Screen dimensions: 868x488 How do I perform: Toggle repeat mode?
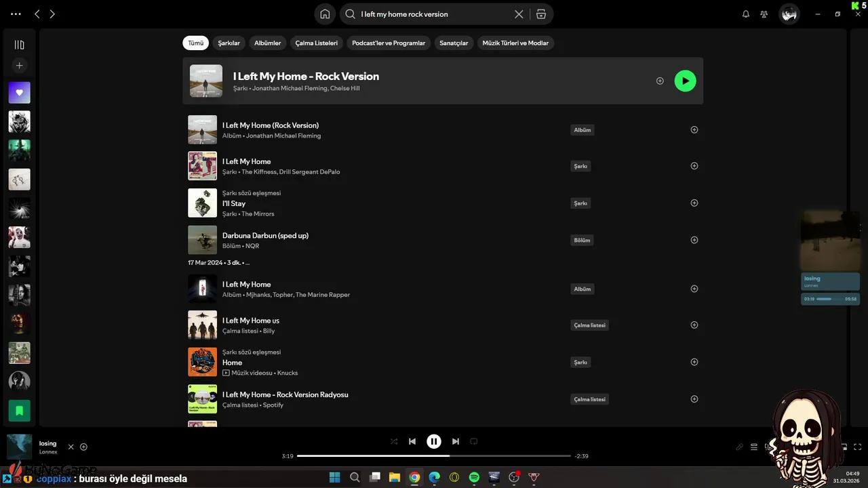474,441
